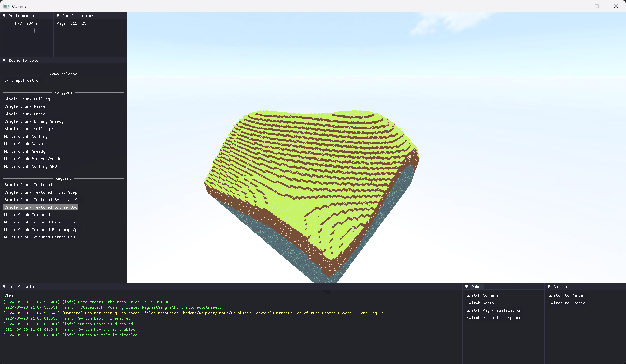Image resolution: width=626 pixels, height=364 pixels.
Task: Clear the log console
Action: pyautogui.click(x=10, y=295)
